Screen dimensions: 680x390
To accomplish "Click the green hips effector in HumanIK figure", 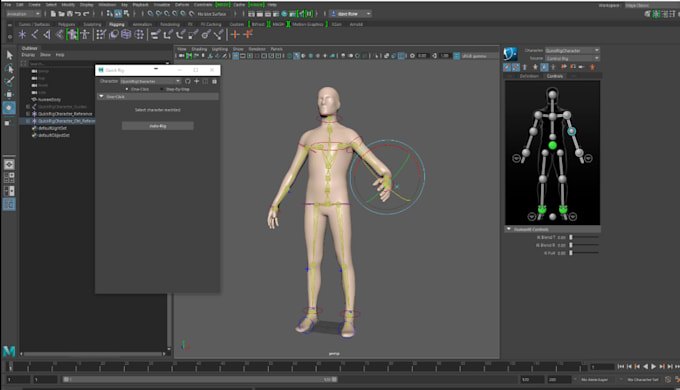I will point(552,145).
